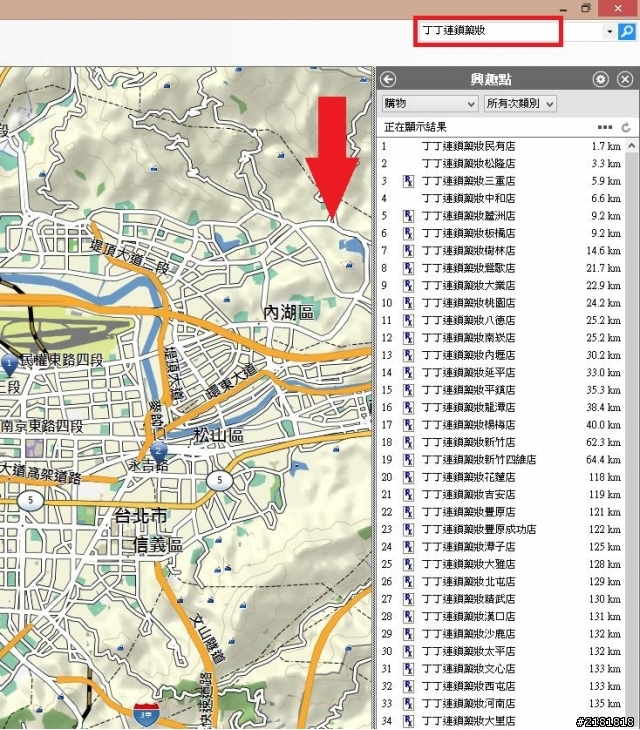
Task: Minimize the application window
Action: click(563, 9)
